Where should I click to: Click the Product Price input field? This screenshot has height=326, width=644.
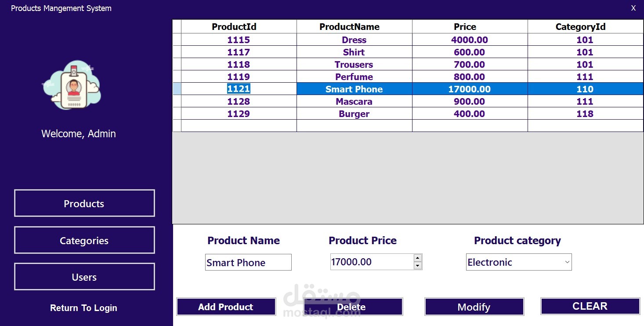click(x=371, y=262)
